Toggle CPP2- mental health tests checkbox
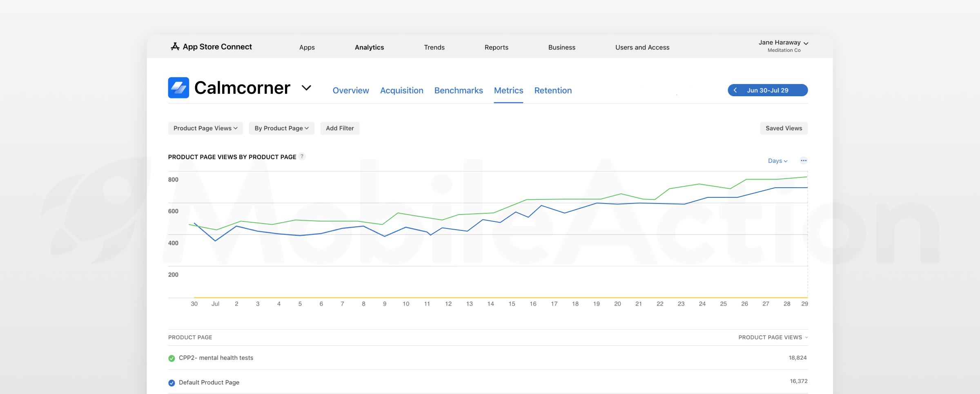Screen dimensions: 980x394 171,358
